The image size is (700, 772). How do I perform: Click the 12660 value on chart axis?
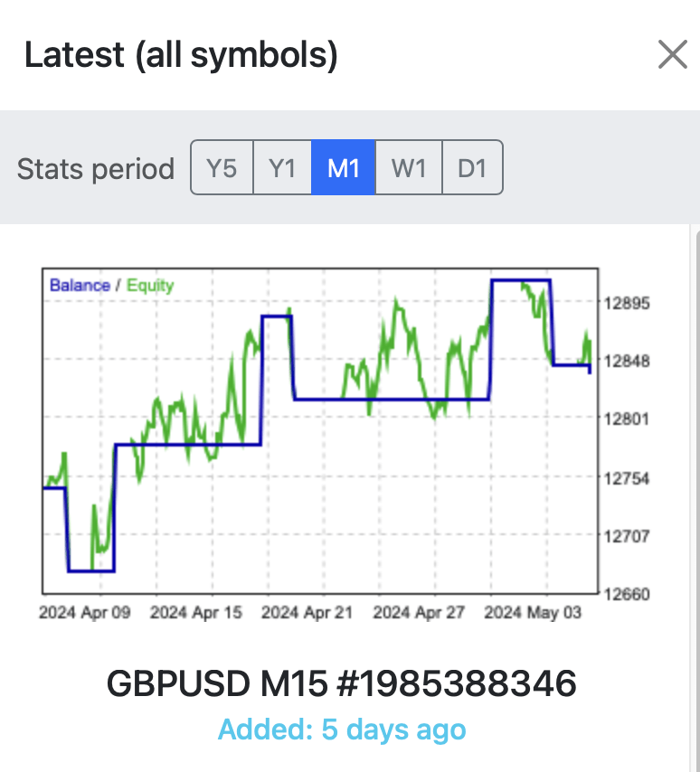(627, 595)
